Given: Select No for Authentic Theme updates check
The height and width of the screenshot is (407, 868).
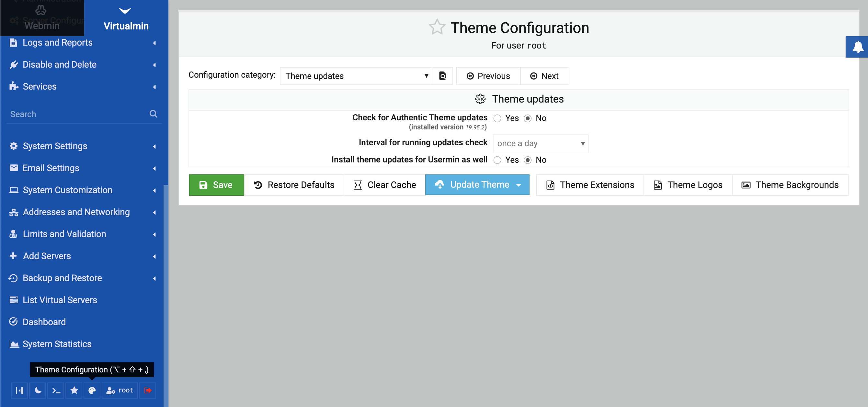Looking at the screenshot, I should coord(528,118).
